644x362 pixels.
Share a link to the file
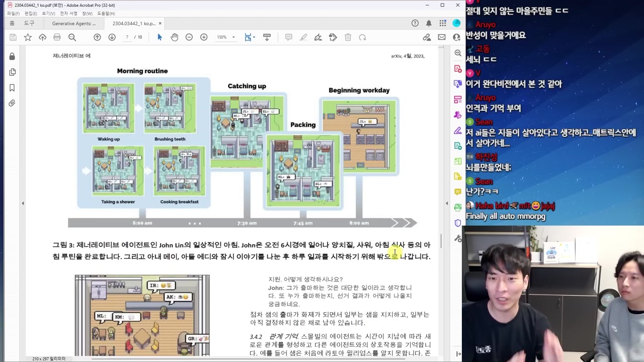pyautogui.click(x=426, y=37)
